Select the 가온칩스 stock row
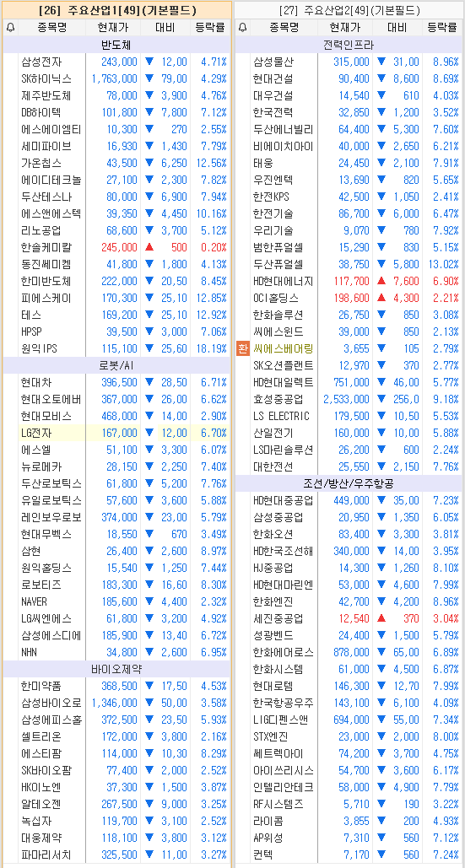 click(x=116, y=164)
